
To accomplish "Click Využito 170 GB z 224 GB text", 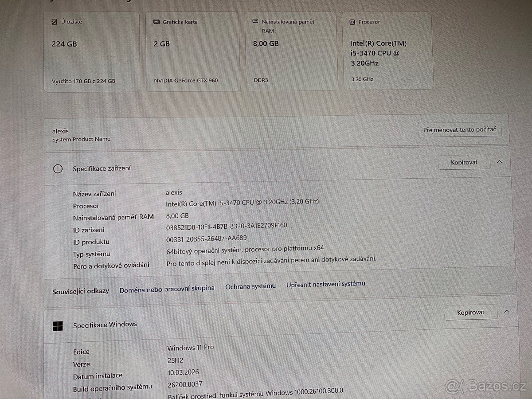I will tap(83, 81).
